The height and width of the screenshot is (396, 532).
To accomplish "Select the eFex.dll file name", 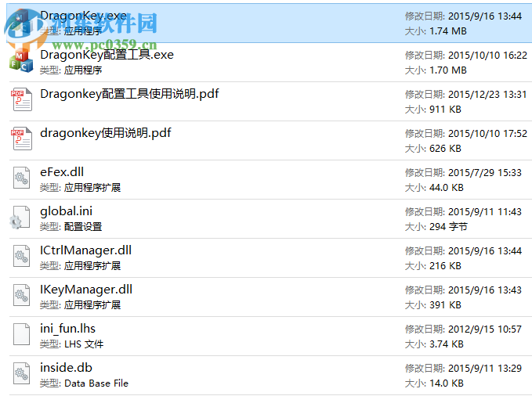I will pyautogui.click(x=62, y=172).
